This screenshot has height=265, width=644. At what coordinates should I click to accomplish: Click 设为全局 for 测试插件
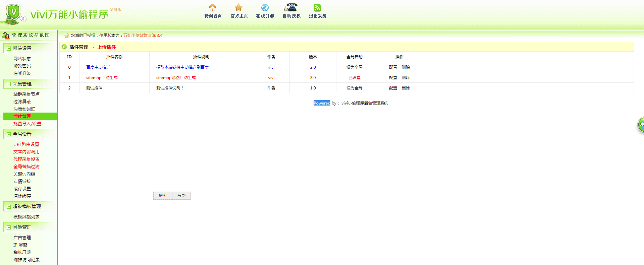(x=355, y=88)
